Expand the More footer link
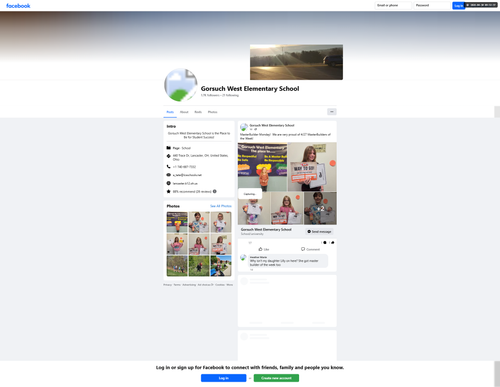This screenshot has width=500, height=387. pos(230,285)
